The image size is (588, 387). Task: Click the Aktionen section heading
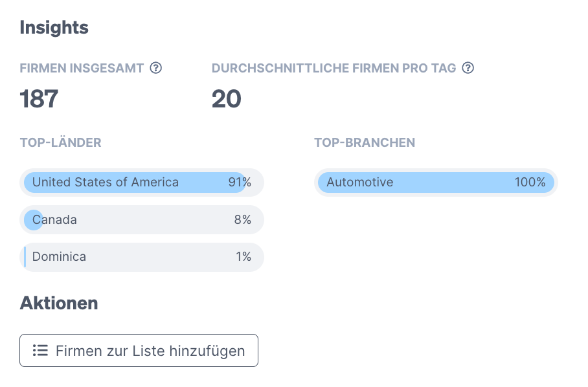point(59,303)
